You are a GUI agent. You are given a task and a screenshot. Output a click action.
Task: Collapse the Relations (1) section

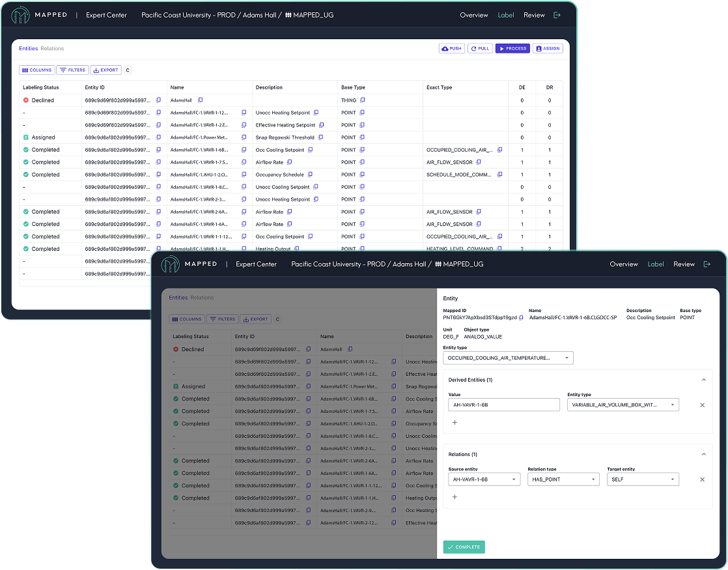pos(703,454)
